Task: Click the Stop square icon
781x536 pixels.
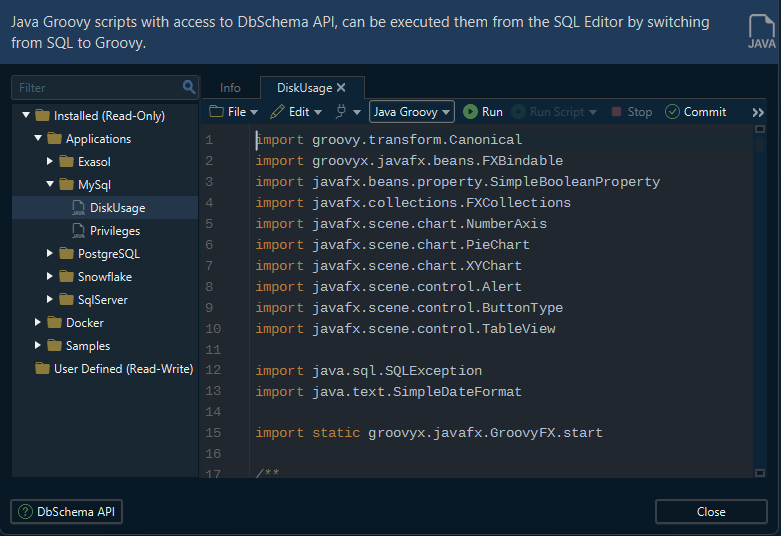Action: pos(616,112)
